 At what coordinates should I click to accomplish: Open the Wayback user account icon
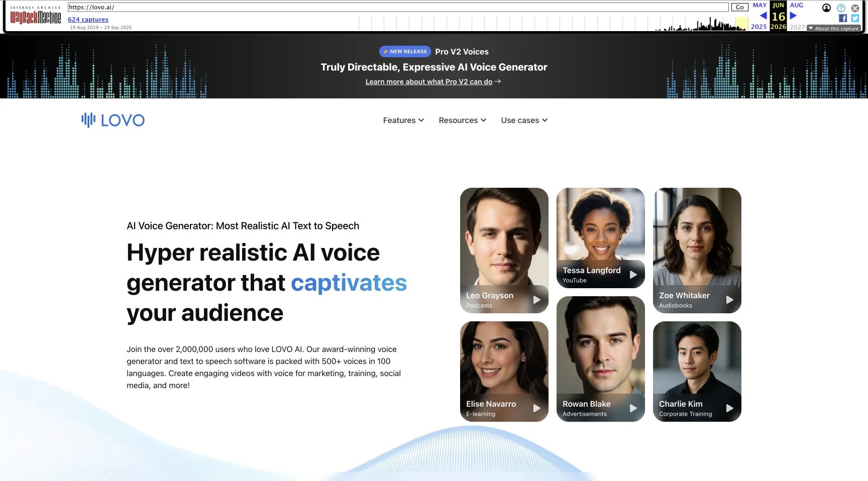pyautogui.click(x=826, y=8)
